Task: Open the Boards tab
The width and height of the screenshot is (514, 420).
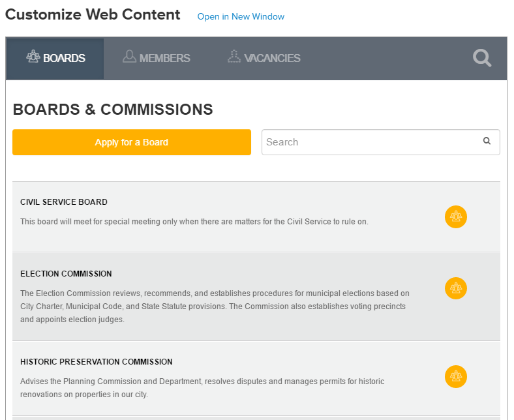Action: pos(55,58)
